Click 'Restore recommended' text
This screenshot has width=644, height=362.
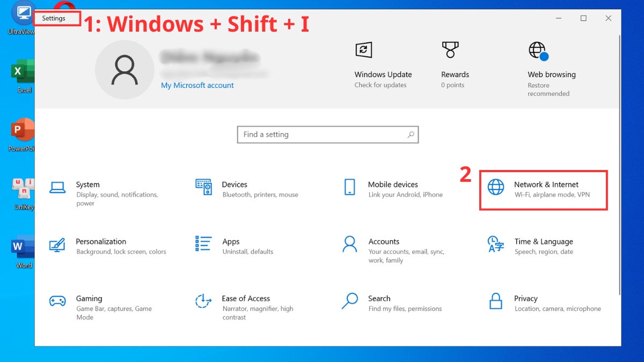coord(548,90)
